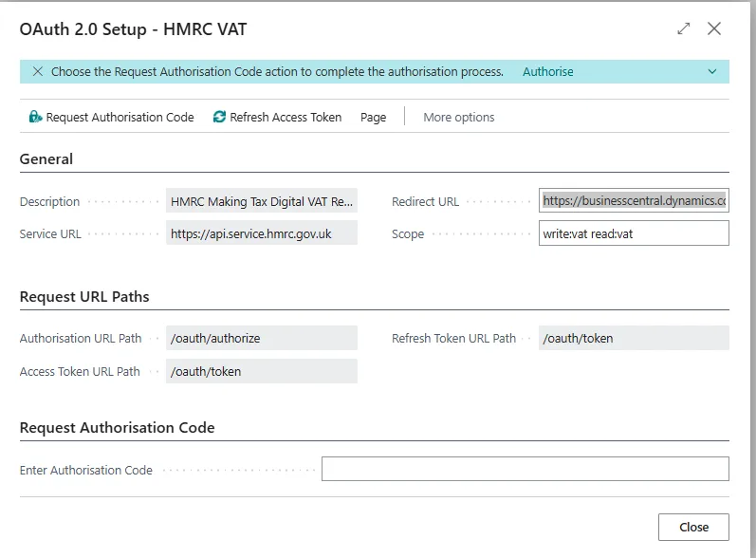Expand the dialog using the diagonal arrows icon

[x=684, y=28]
